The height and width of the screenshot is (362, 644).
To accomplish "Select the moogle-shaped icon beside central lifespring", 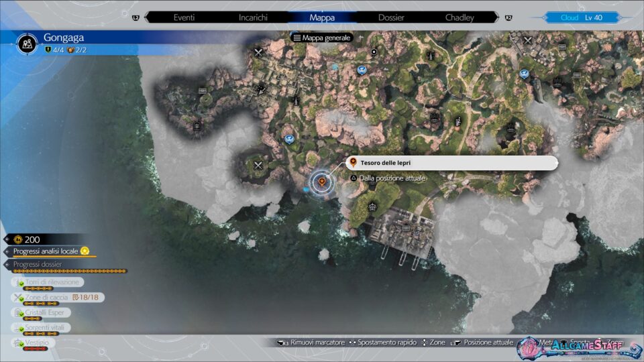I will pyautogui.click(x=458, y=121).
